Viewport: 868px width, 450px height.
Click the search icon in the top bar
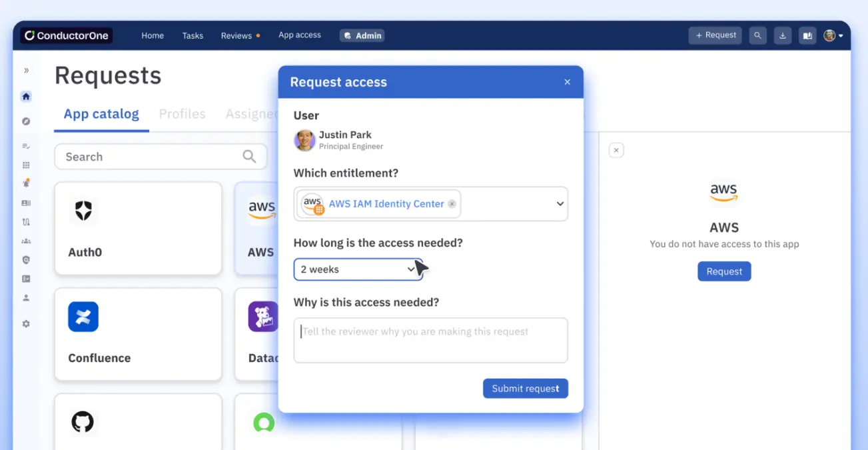(x=757, y=36)
